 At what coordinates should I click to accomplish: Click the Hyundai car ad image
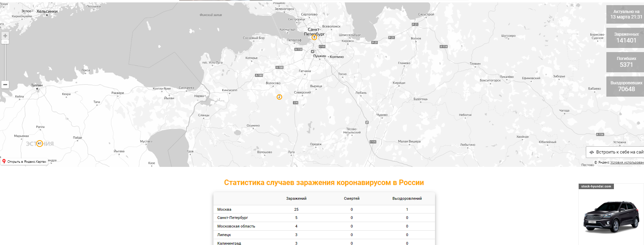[611, 217]
